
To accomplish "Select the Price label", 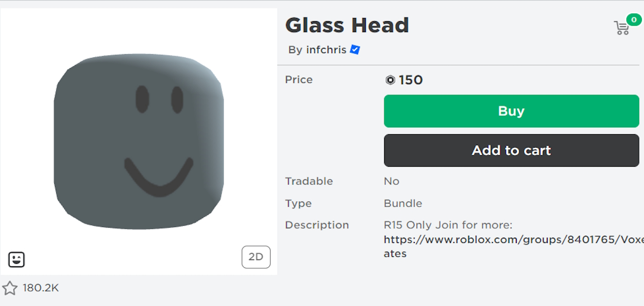I will click(298, 79).
